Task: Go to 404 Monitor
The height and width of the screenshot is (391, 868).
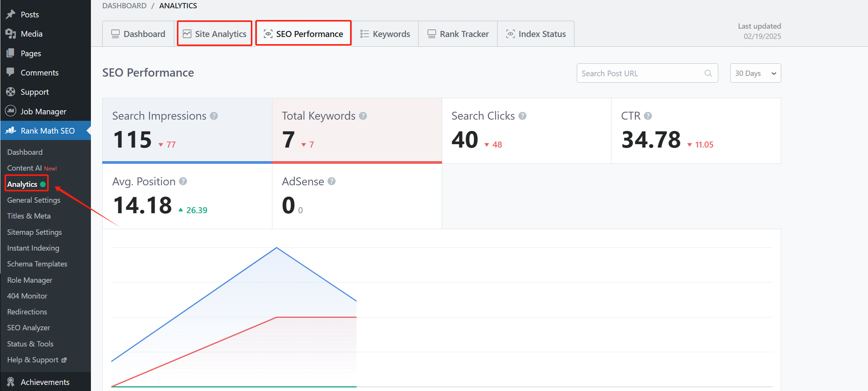Action: [x=27, y=296]
